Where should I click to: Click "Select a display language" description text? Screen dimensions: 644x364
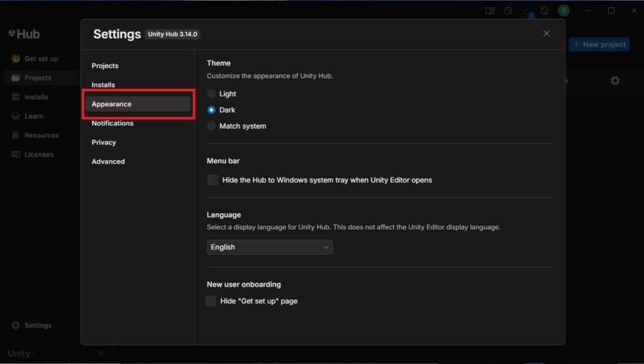click(353, 227)
